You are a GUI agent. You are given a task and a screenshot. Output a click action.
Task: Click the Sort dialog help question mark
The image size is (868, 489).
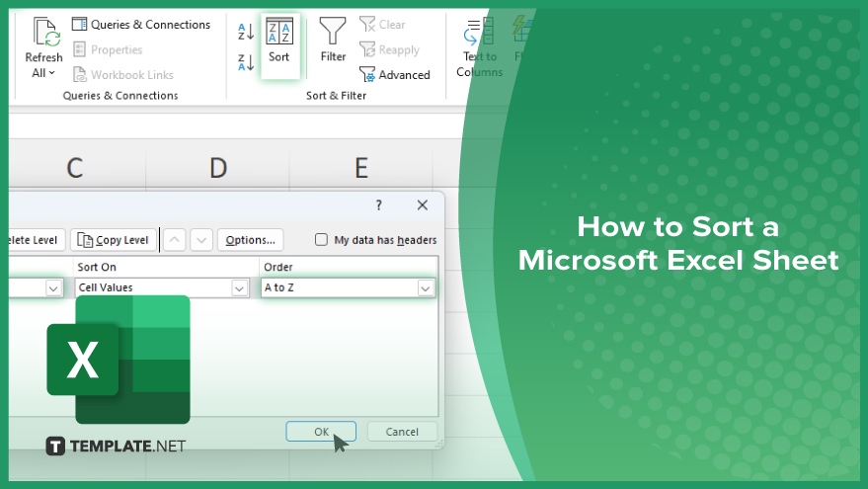(378, 205)
